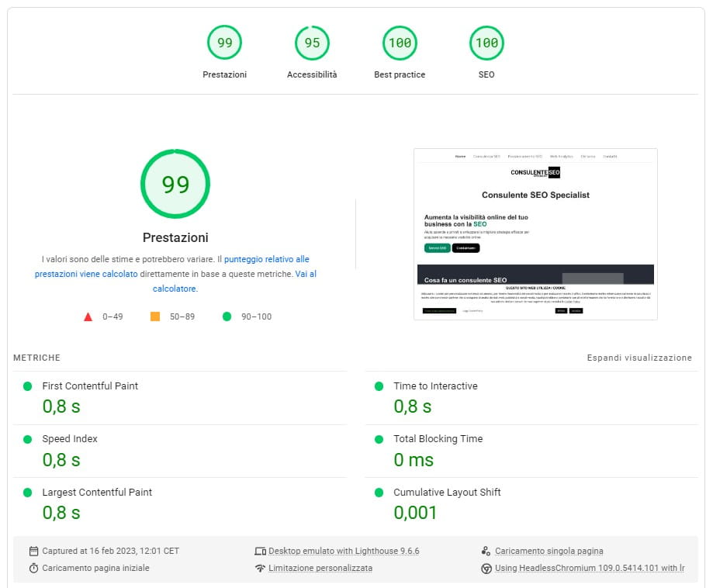Click Caricamento pagina iniziale text
Viewport: 713px width, 588px height.
95,568
